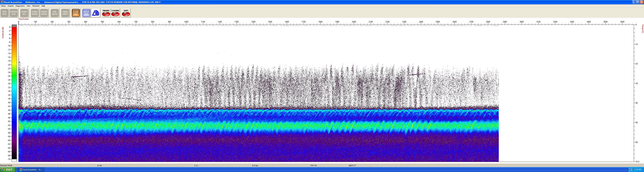The image size is (644, 172).
Task: Open the Help menu
Action: tap(43, 6)
